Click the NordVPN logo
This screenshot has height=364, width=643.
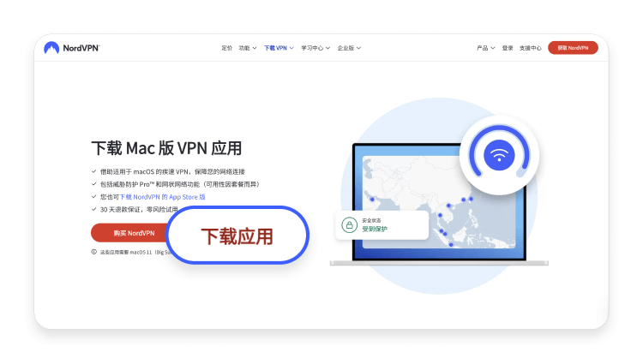[72, 48]
